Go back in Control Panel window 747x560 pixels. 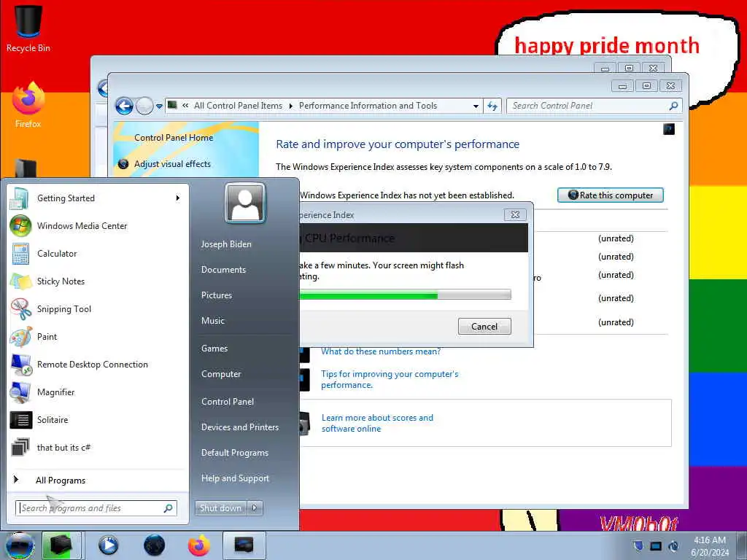[x=124, y=106]
